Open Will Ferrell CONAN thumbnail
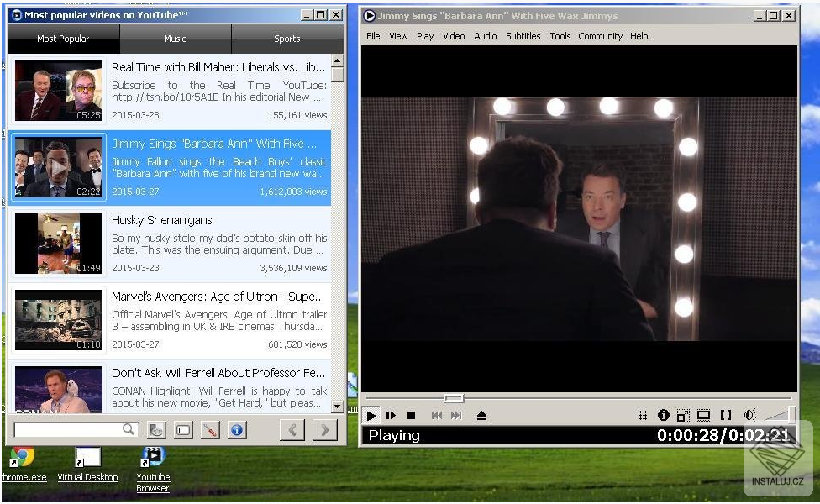This screenshot has height=504, width=820. [59, 390]
